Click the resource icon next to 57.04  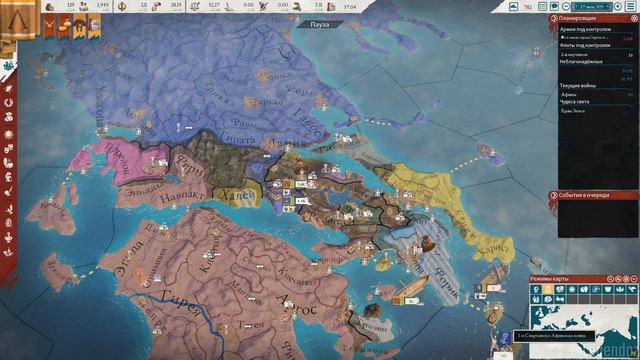[x=331, y=7]
